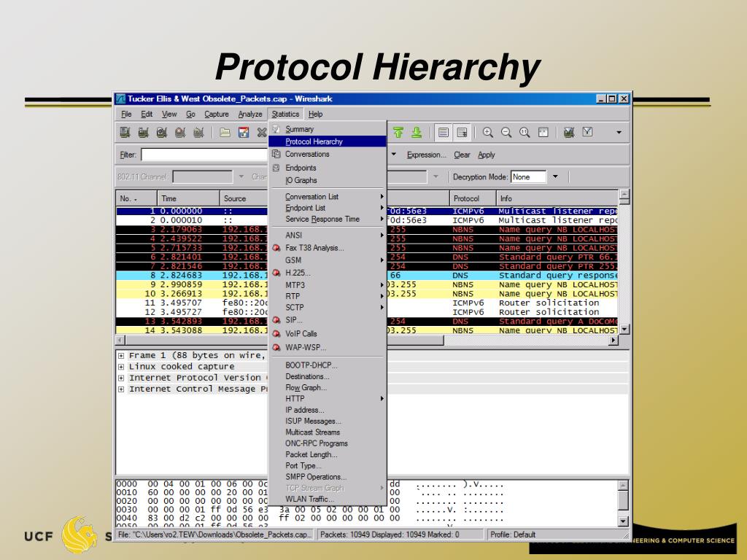The width and height of the screenshot is (747, 560).
Task: Sort by the Protocol column header
Action: click(x=473, y=198)
